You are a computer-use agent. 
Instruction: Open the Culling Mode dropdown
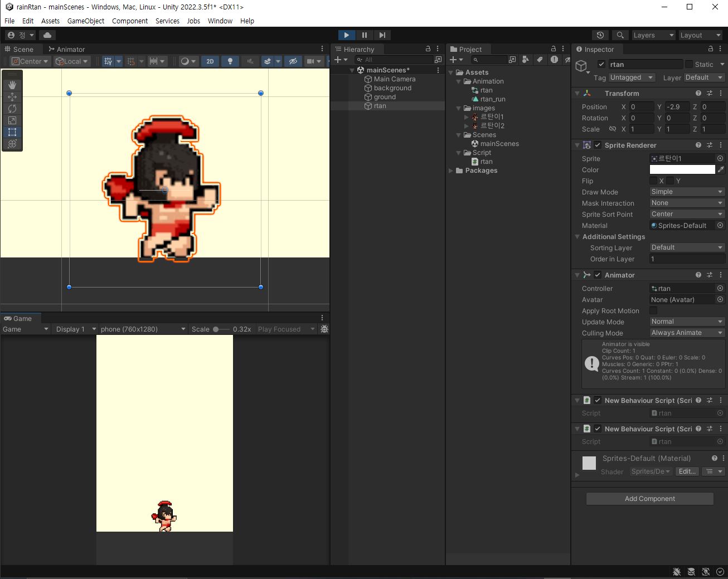[x=687, y=333]
